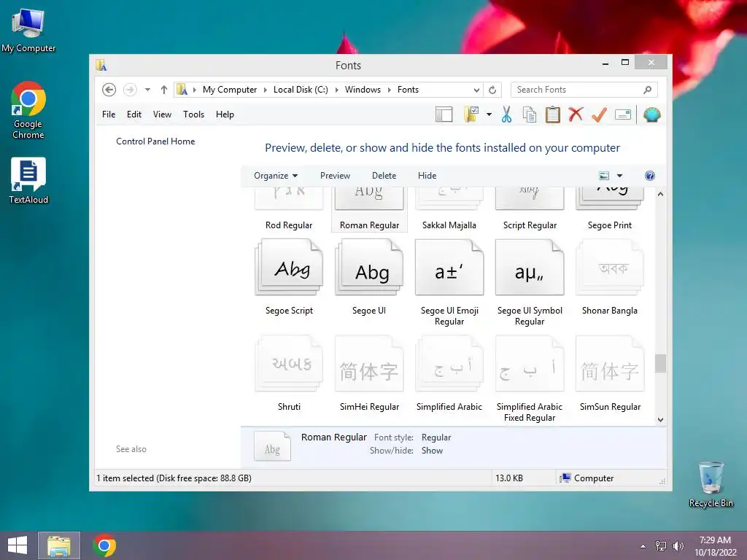Open the blue Help question icon
This screenshot has height=560, width=747.
coord(649,176)
